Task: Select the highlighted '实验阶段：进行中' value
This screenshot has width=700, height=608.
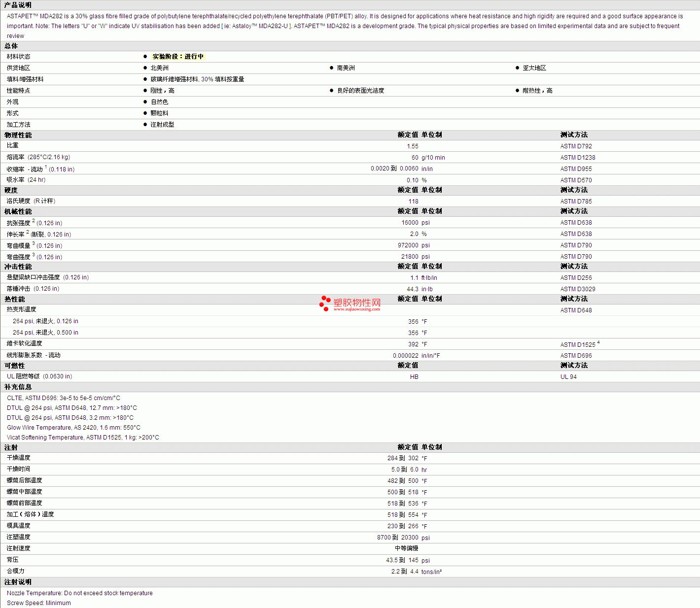Action: coord(178,57)
